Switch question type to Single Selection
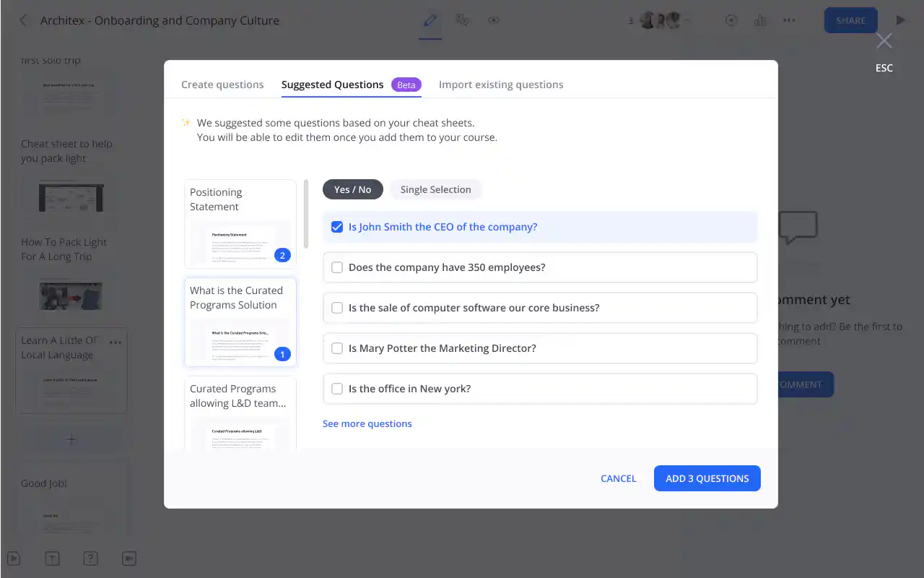The width and height of the screenshot is (924, 578). click(435, 189)
